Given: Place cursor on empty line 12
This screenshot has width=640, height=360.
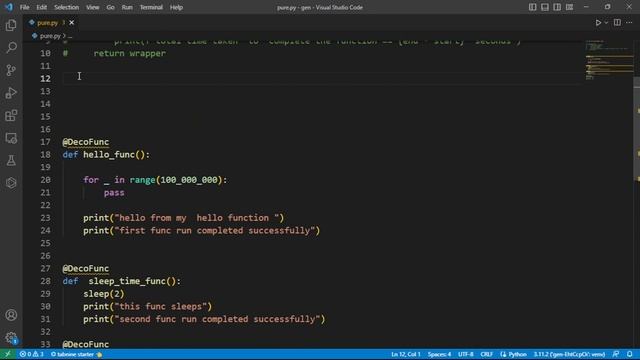Looking at the screenshot, I should pos(322,78).
